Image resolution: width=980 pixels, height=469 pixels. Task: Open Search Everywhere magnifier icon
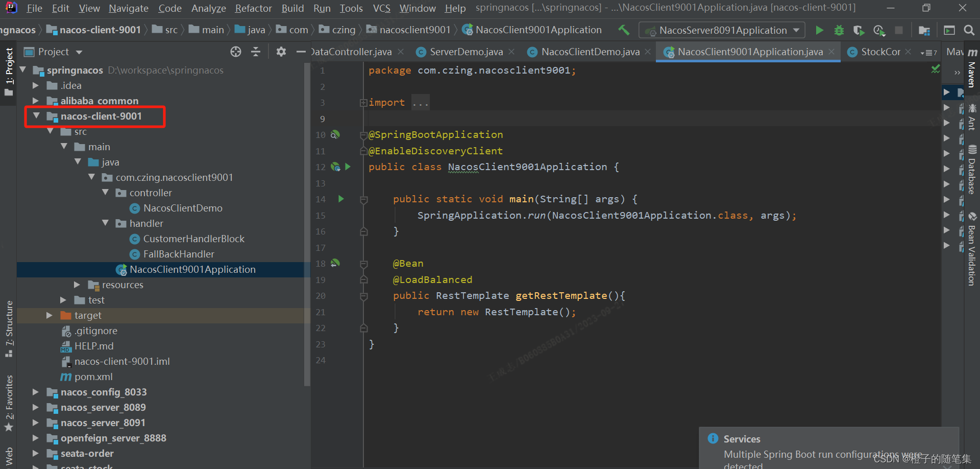(x=969, y=30)
